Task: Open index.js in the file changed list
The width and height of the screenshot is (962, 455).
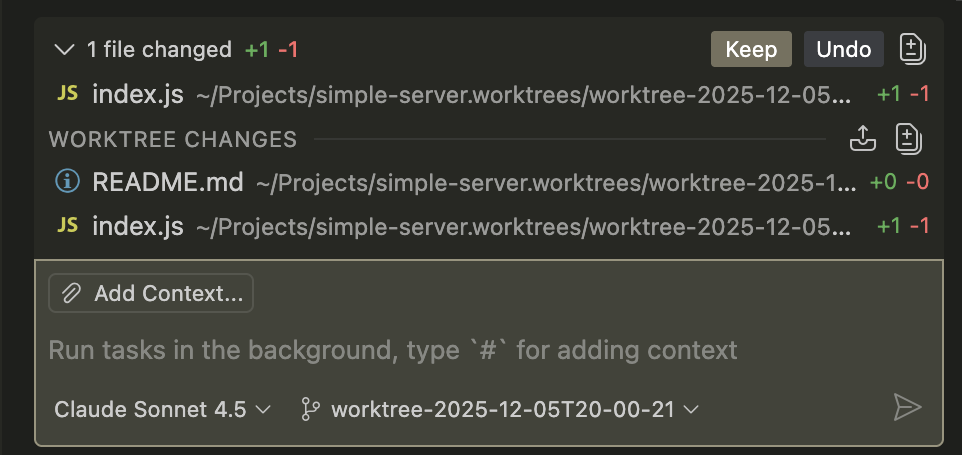Action: click(138, 94)
